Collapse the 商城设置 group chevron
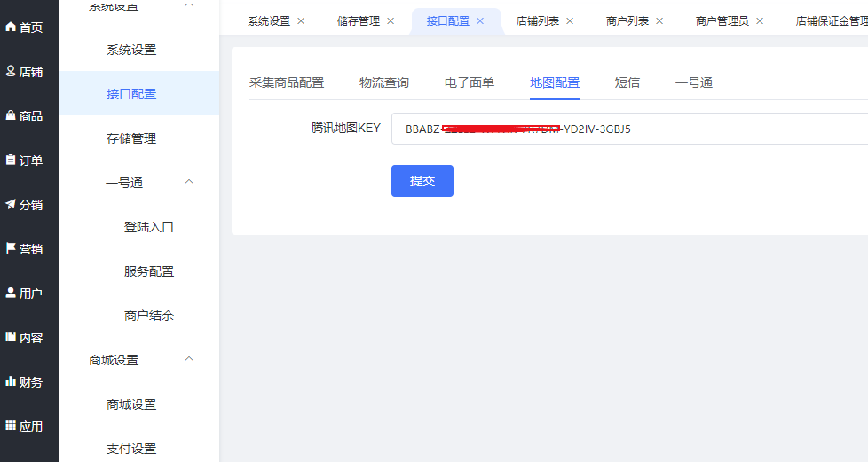Screen dimensions: 868x462 [x=189, y=358]
